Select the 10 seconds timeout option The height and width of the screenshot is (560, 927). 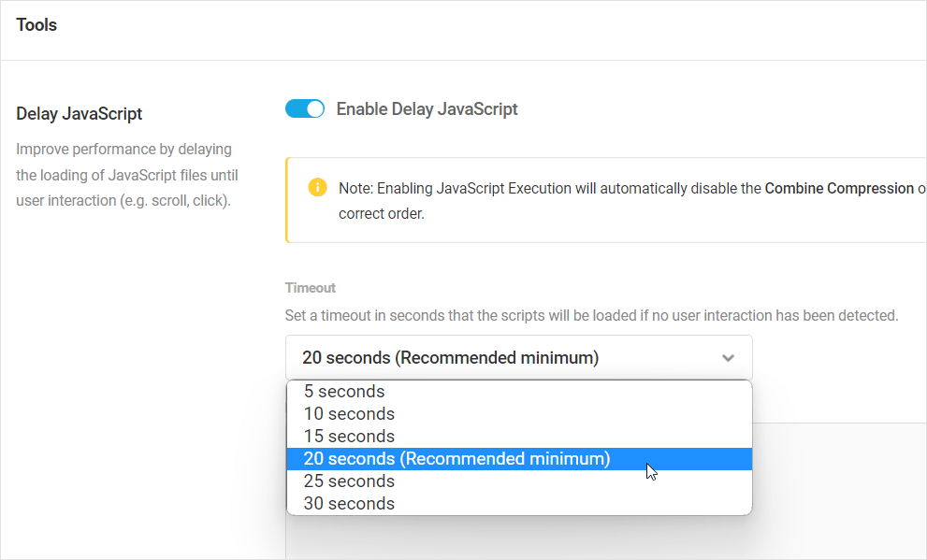(349, 413)
